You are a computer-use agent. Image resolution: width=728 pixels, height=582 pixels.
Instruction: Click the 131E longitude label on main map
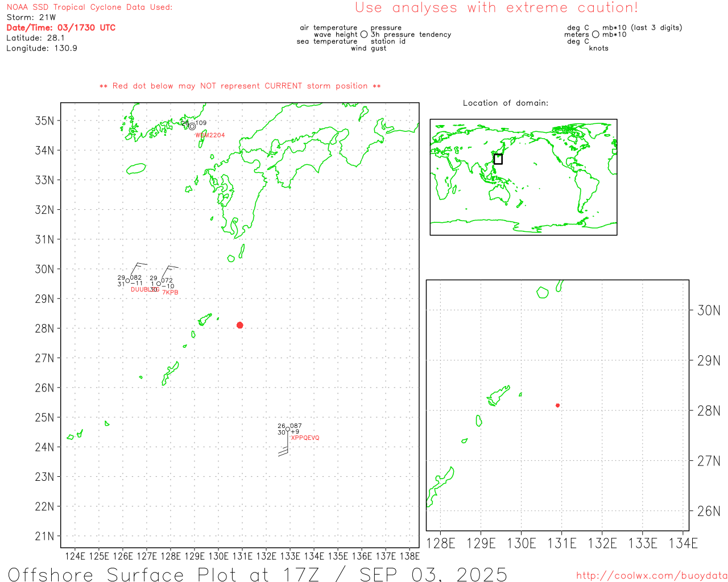tap(242, 556)
